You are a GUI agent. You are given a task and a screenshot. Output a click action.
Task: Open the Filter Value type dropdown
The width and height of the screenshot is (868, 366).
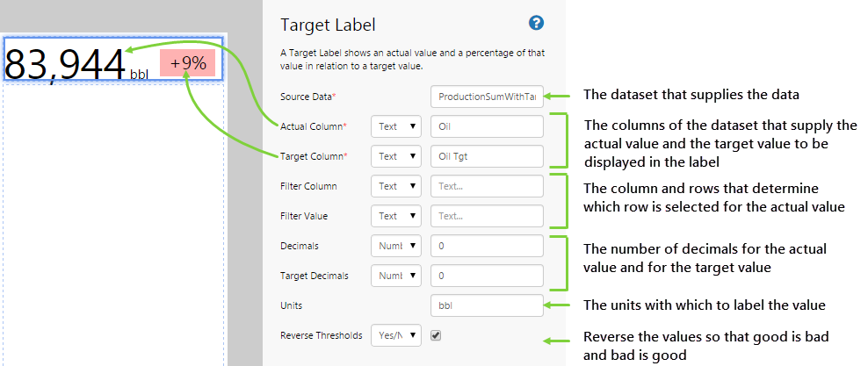(x=396, y=216)
